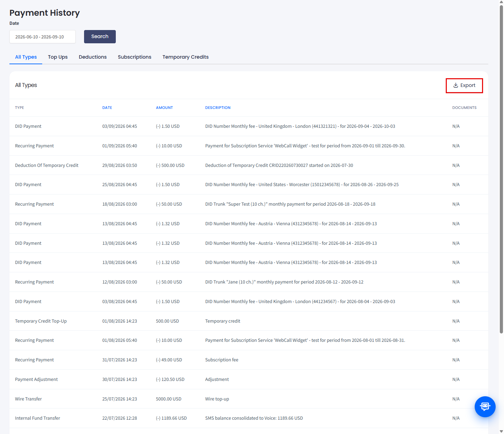Click date 18/08/2026 03:00

(x=120, y=204)
